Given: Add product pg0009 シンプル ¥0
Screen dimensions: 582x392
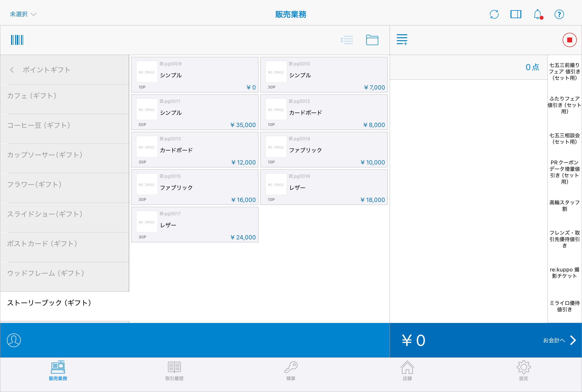Looking at the screenshot, I should point(195,75).
